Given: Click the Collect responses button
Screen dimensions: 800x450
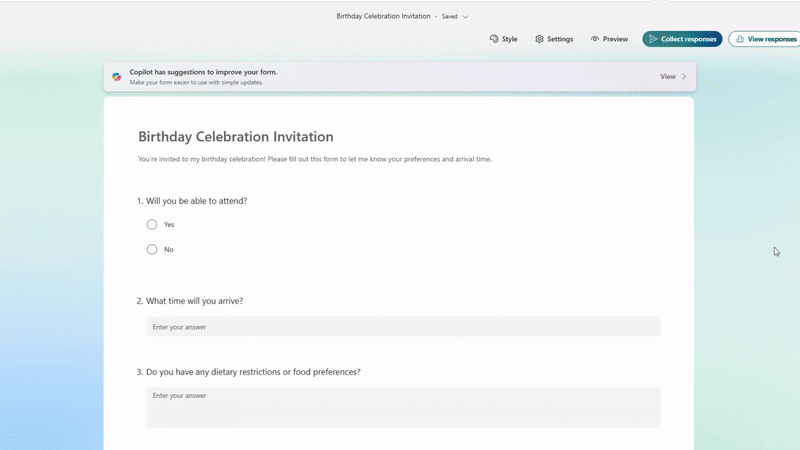Looking at the screenshot, I should click(682, 39).
